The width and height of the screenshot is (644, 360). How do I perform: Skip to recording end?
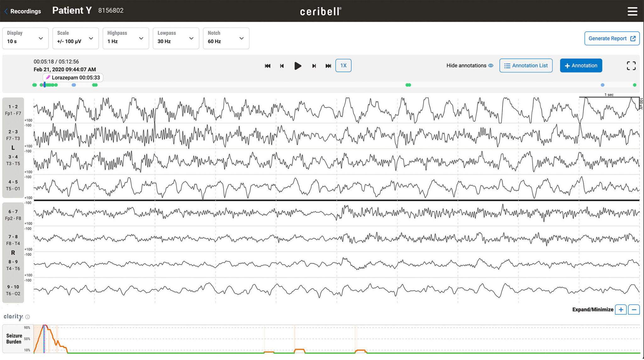pos(328,66)
